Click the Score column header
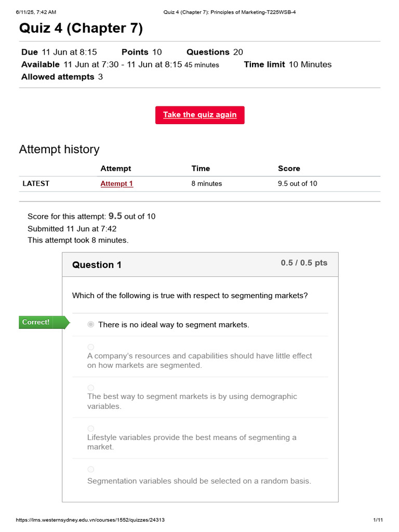This screenshot has width=399, height=532. (x=289, y=168)
